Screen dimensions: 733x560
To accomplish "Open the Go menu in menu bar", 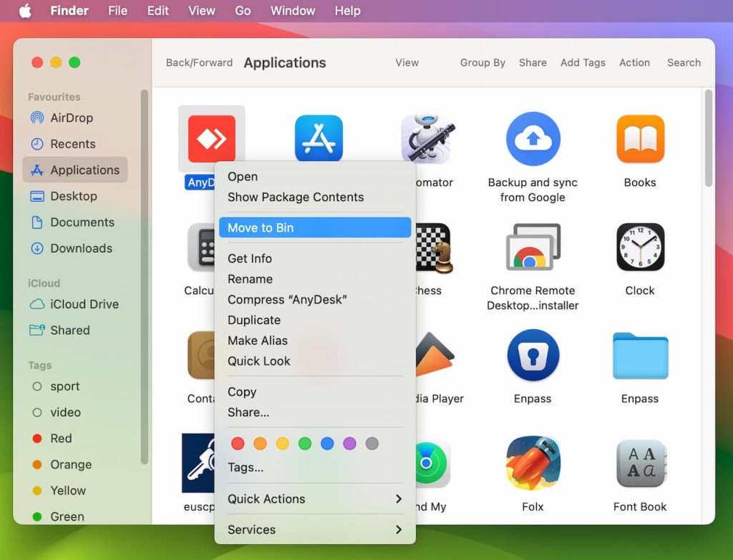I will 243,11.
